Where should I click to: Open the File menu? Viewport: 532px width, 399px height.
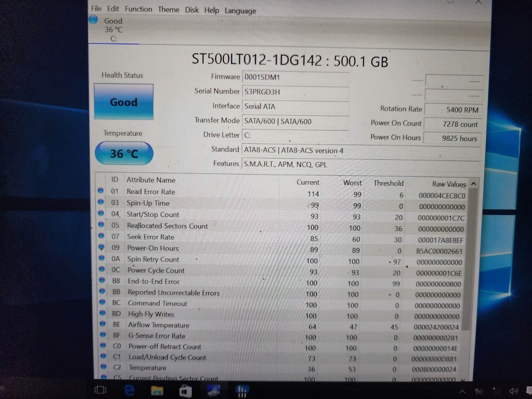click(x=96, y=8)
